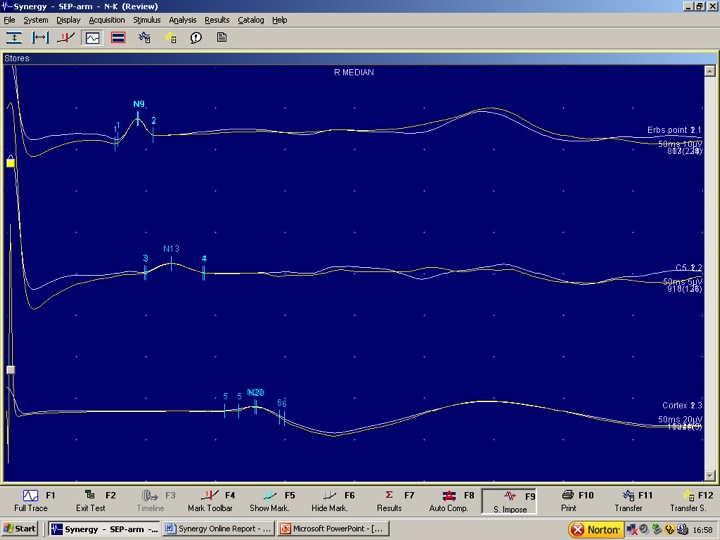Open the Windows Start menu
Screen dimensions: 720x540
point(19,529)
